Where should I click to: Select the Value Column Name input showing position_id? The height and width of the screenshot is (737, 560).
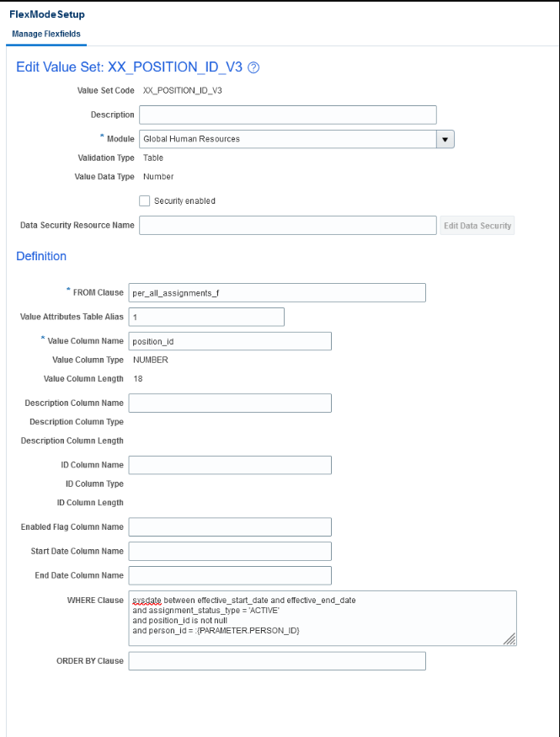(230, 340)
